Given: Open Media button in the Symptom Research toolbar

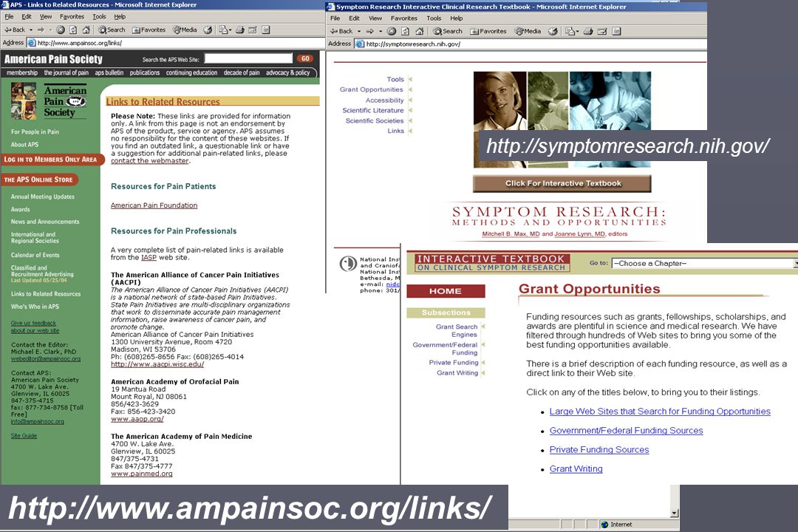Looking at the screenshot, I should click(528, 31).
